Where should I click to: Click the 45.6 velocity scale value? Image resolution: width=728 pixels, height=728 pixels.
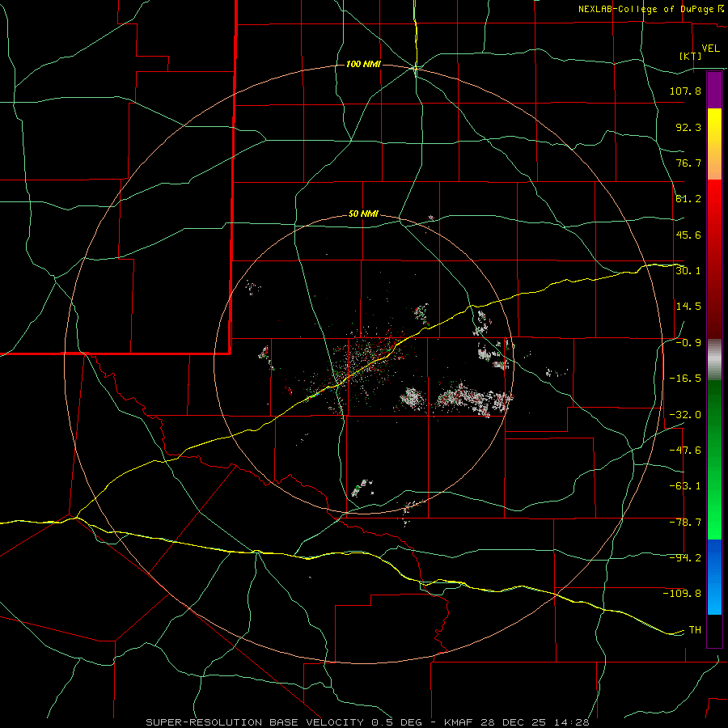[688, 235]
